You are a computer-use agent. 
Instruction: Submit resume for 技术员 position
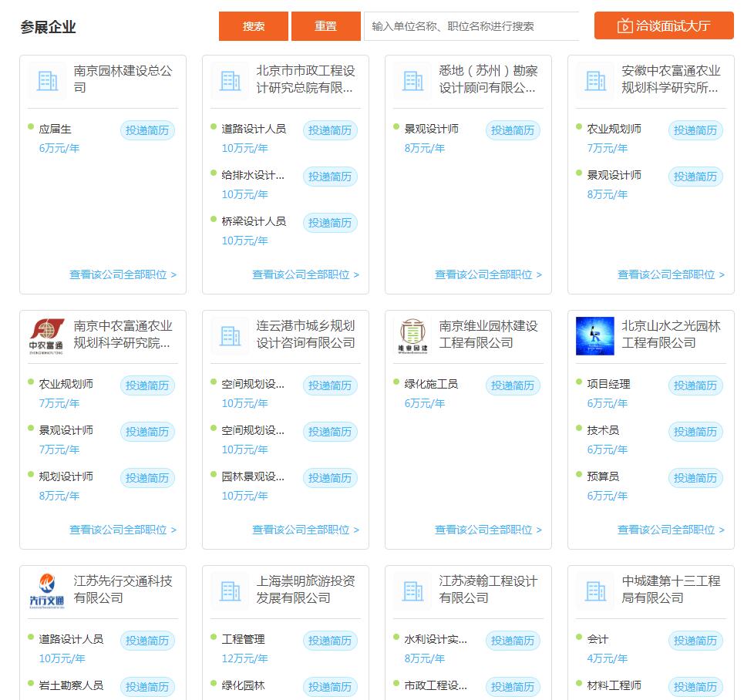(695, 432)
